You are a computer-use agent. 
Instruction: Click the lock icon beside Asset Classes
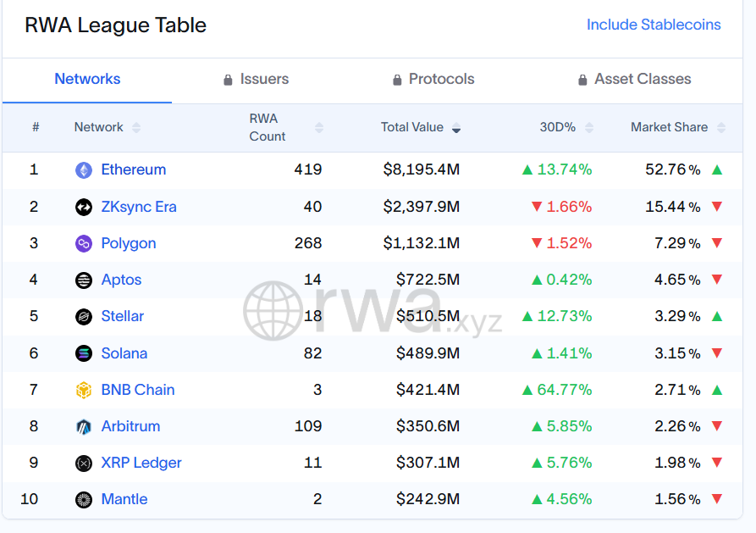pos(582,80)
